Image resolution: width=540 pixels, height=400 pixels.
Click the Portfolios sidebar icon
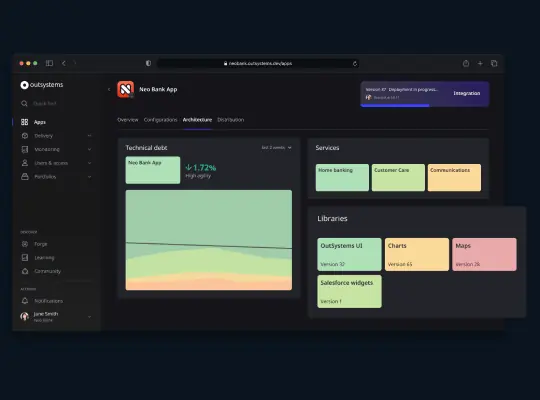25,176
